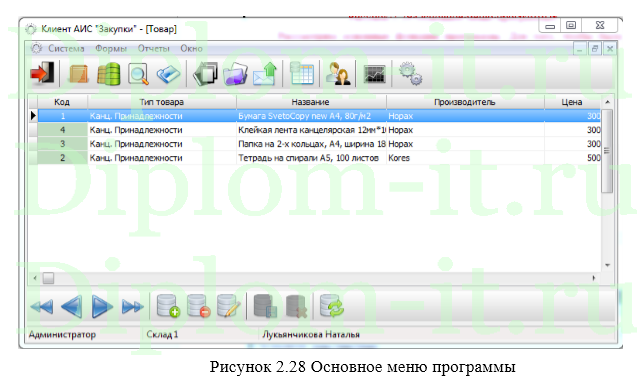The width and height of the screenshot is (637, 378).
Task: Open the Формы menu
Action: (111, 48)
